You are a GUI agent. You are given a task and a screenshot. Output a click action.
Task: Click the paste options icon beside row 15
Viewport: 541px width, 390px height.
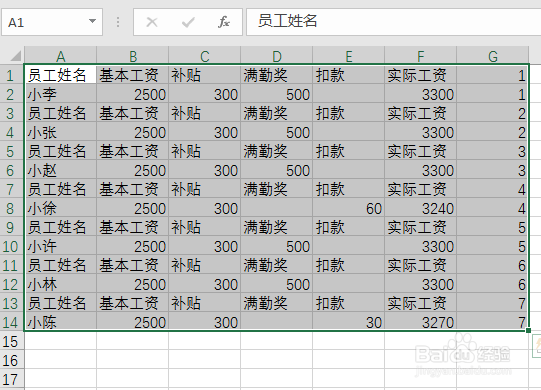[537, 346]
